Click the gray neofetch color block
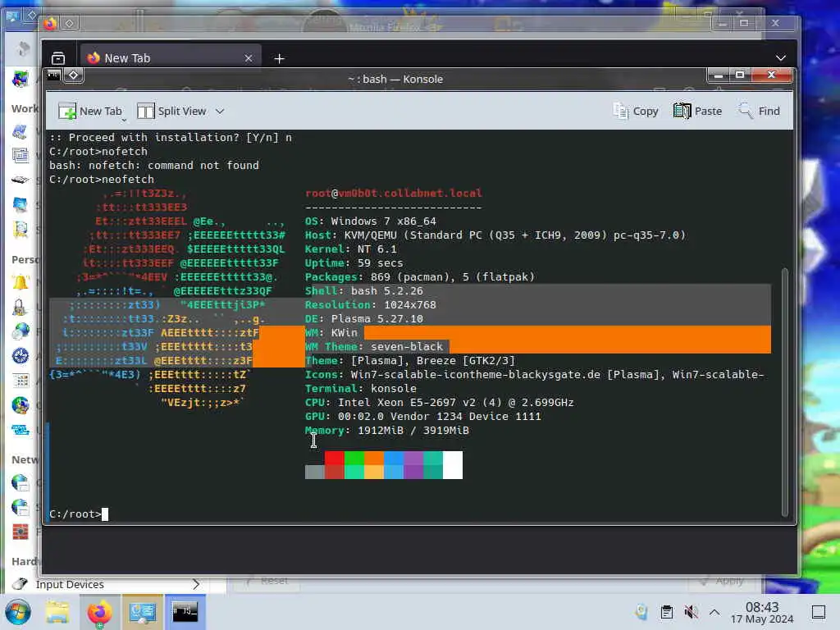Viewport: 840px width, 630px height. [x=314, y=472]
